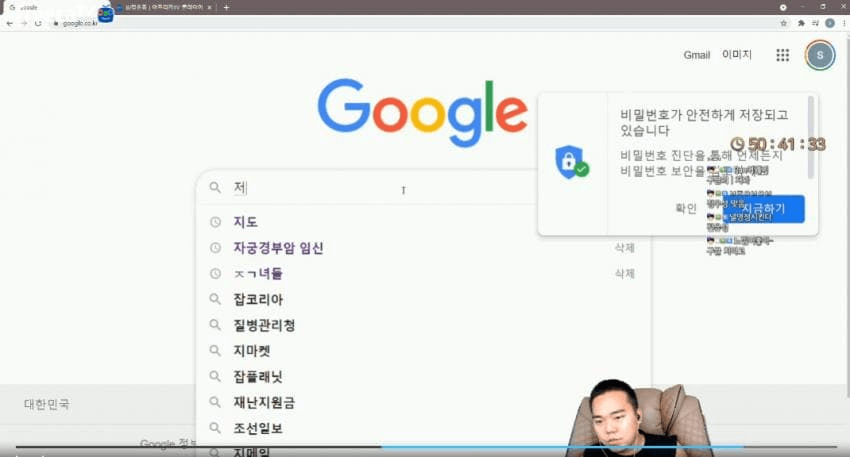Select suggestion 지마켓
850x457 pixels.
pos(252,351)
